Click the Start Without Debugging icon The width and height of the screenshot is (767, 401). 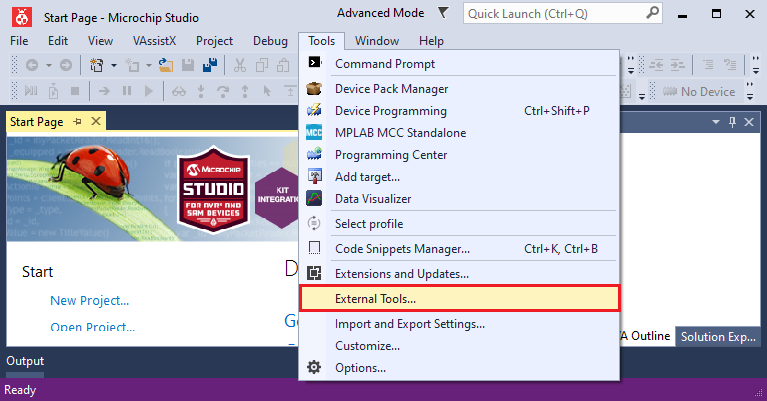tap(53, 91)
